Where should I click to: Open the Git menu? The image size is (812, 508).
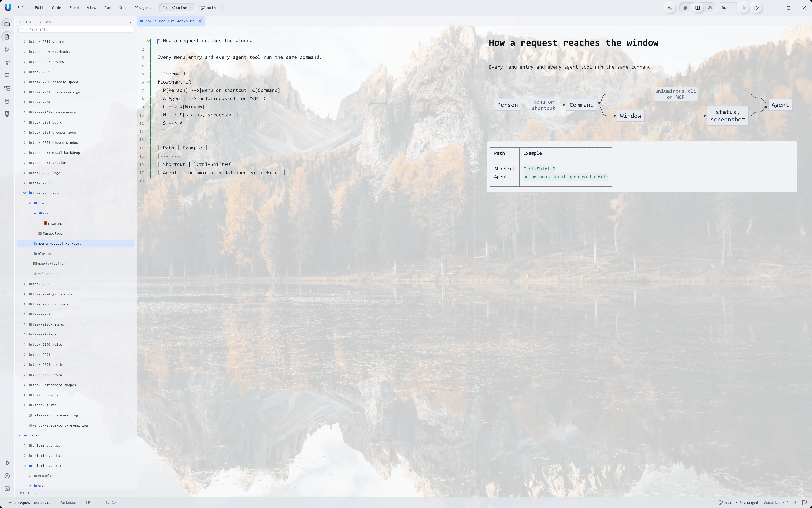pos(123,8)
